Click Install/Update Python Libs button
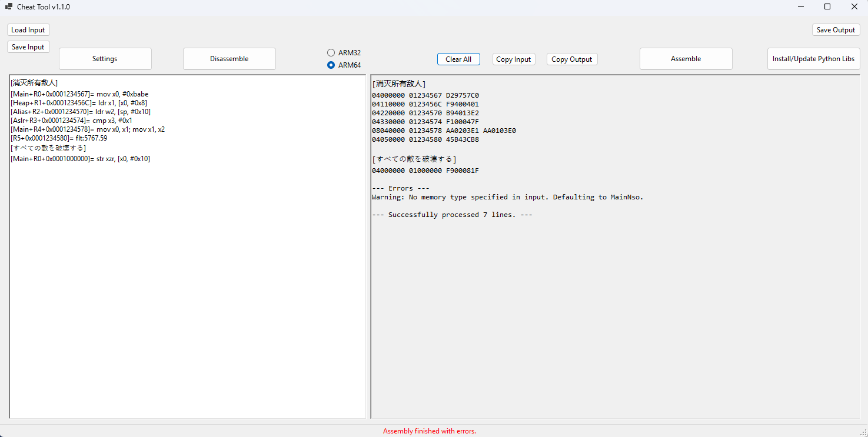868x437 pixels. pyautogui.click(x=814, y=59)
